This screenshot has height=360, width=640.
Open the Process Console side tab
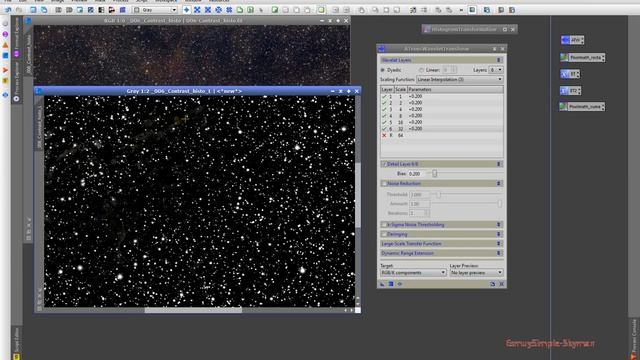[634, 338]
